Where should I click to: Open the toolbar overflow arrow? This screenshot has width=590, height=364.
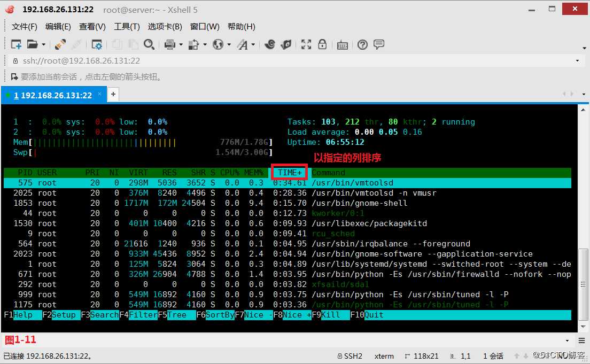[584, 48]
